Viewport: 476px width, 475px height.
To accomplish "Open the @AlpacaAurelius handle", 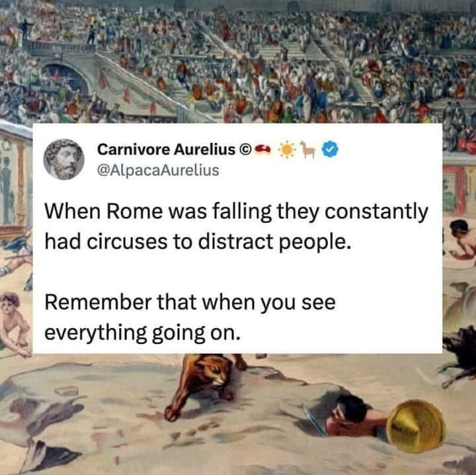I will point(158,170).
